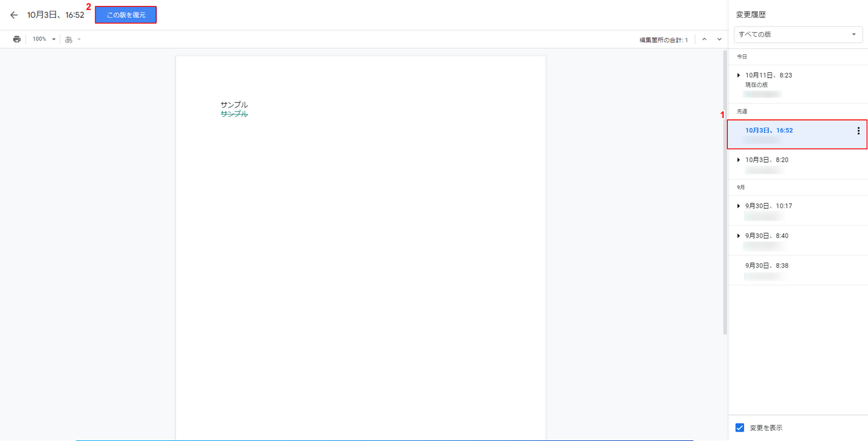Open the 100% zoom dropdown
Image resolution: width=868 pixels, height=441 pixels.
pyautogui.click(x=44, y=39)
